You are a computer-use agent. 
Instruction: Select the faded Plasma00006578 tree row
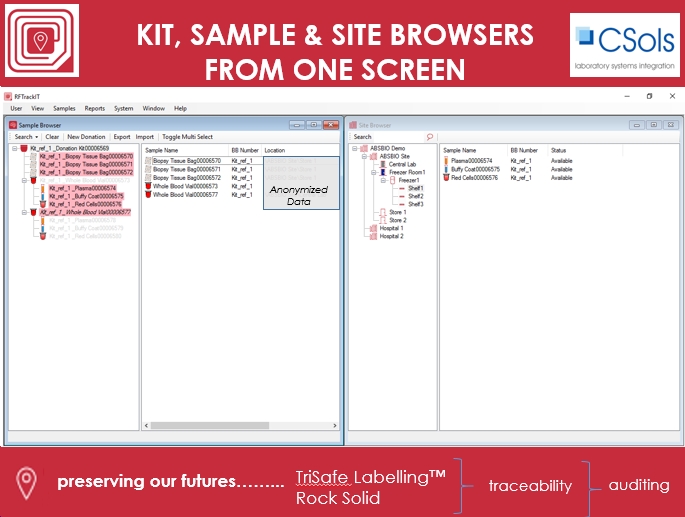[82, 220]
